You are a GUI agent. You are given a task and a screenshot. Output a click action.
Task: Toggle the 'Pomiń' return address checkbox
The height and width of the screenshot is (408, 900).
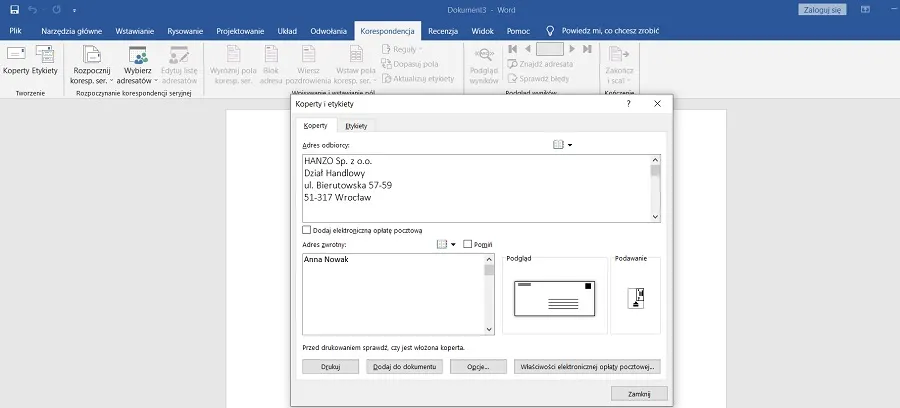point(468,244)
